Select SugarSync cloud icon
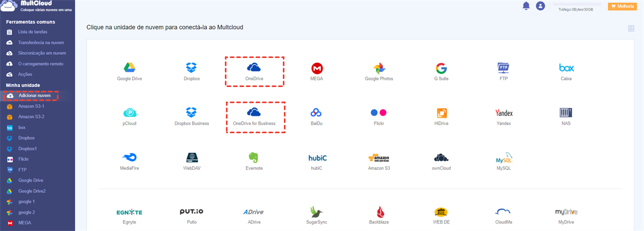Viewport: 644px width, 231px height. 317,211
